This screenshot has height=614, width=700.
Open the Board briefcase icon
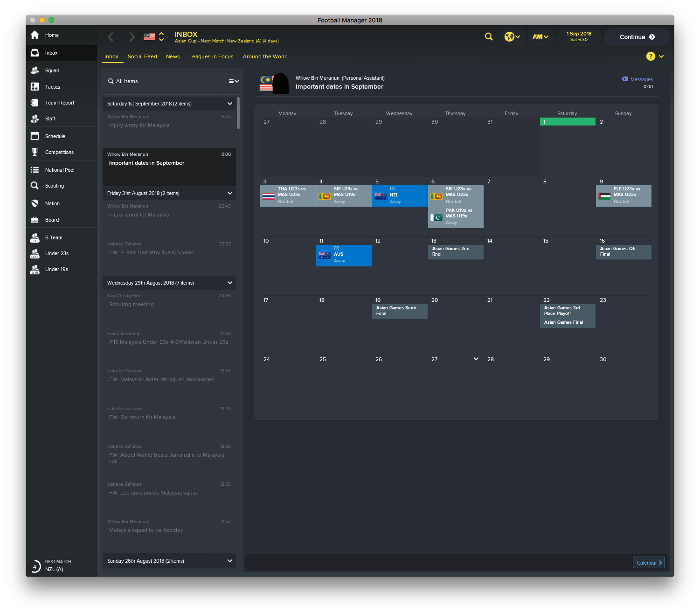click(35, 220)
